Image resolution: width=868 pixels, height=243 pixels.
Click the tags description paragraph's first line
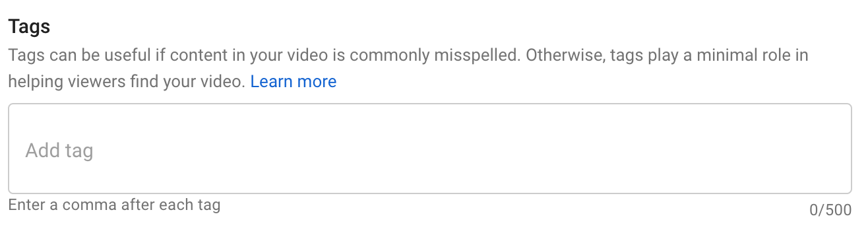coord(408,55)
